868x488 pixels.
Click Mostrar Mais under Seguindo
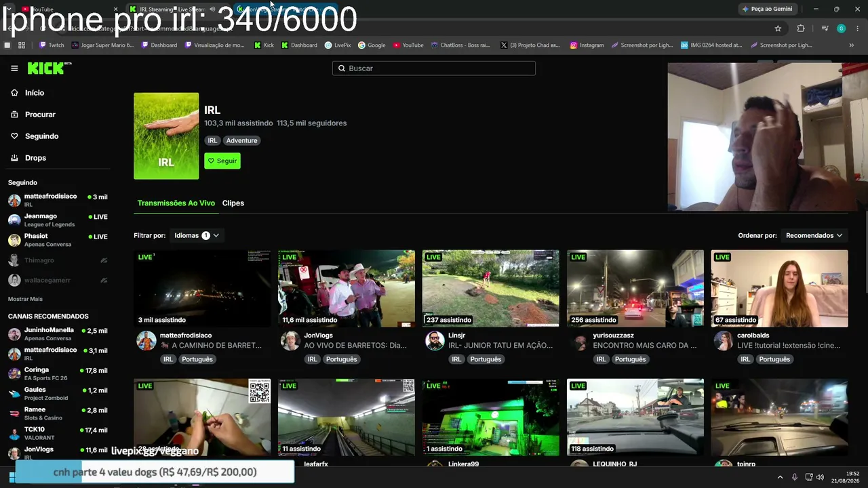[25, 299]
